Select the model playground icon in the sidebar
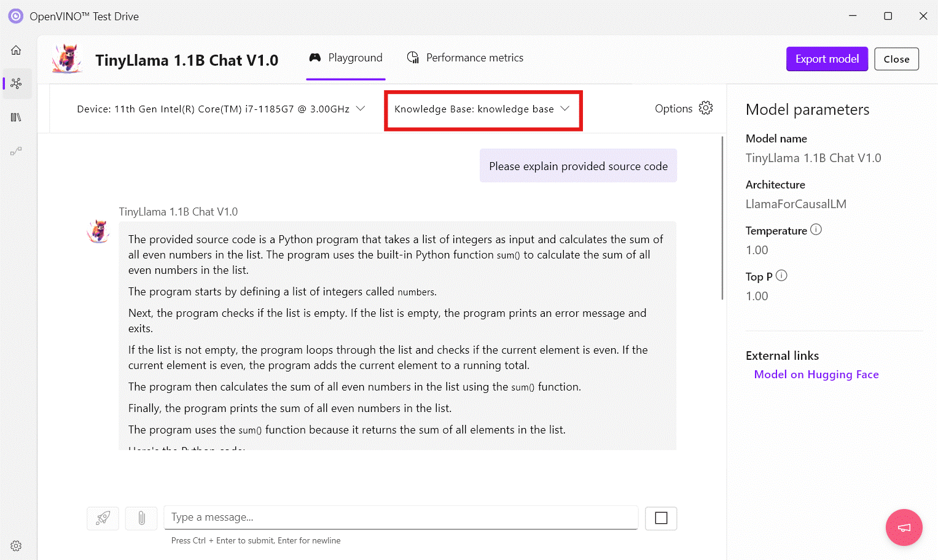The width and height of the screenshot is (938, 560). [x=16, y=84]
